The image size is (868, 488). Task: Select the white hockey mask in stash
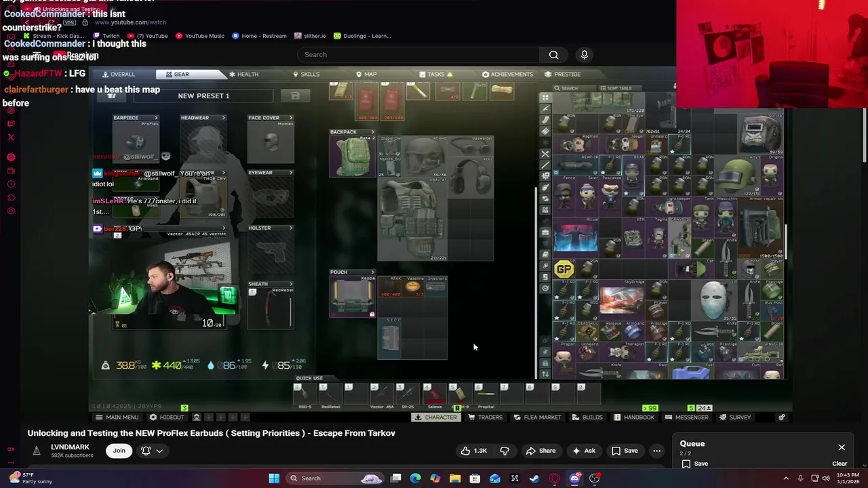(713, 299)
